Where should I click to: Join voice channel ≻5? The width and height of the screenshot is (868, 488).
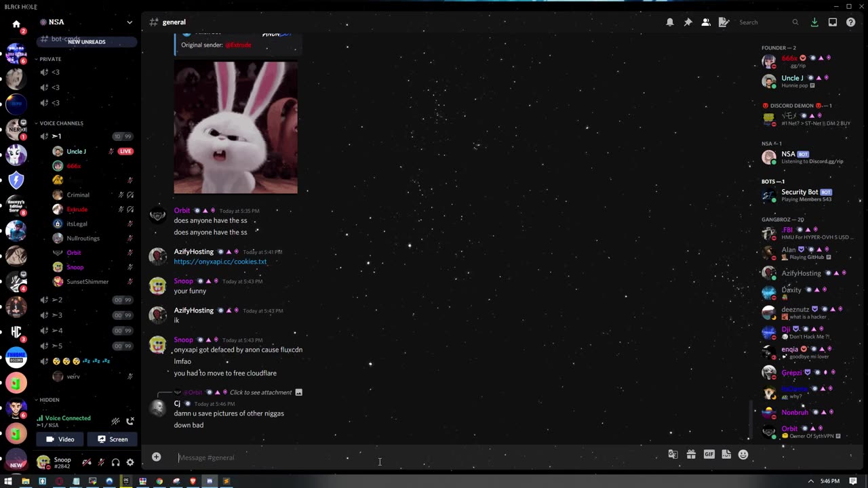pyautogui.click(x=85, y=346)
